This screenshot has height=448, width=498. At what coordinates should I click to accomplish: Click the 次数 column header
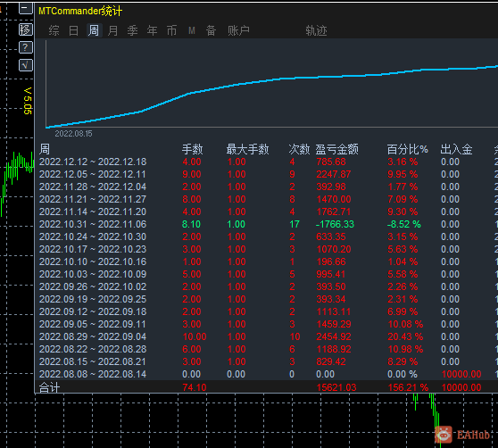click(x=299, y=149)
